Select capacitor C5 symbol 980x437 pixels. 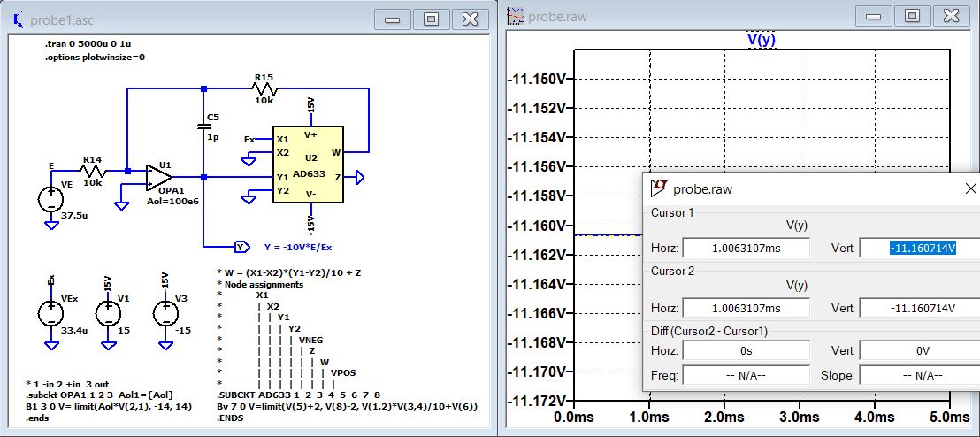(203, 126)
